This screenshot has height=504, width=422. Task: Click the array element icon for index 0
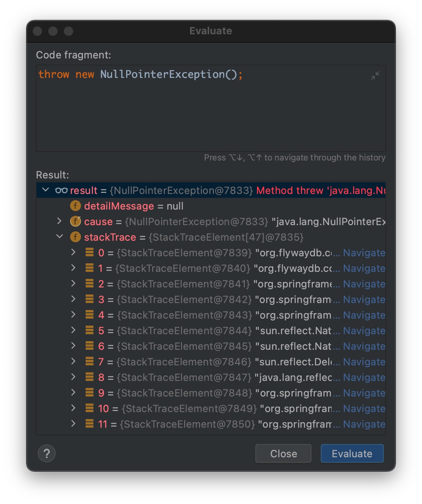pyautogui.click(x=90, y=252)
